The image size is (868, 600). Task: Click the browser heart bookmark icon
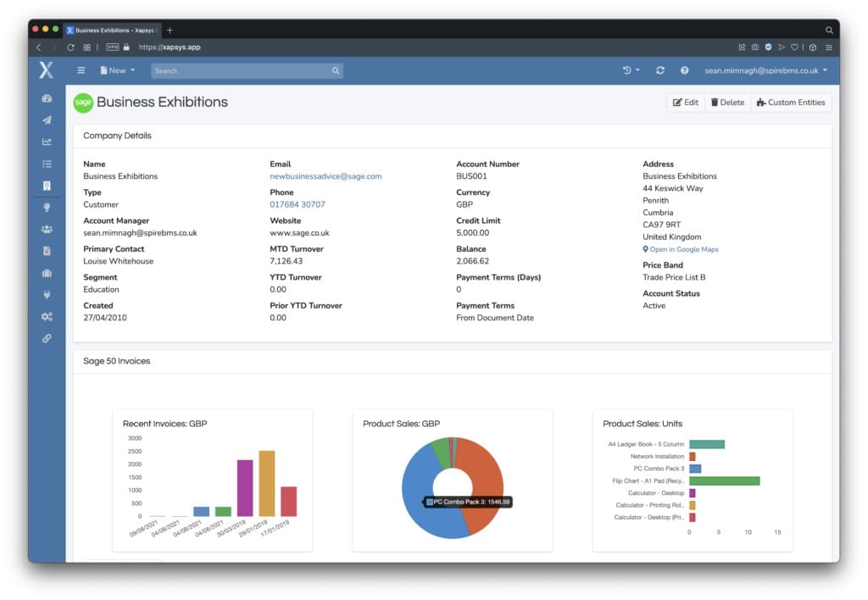[x=794, y=47]
